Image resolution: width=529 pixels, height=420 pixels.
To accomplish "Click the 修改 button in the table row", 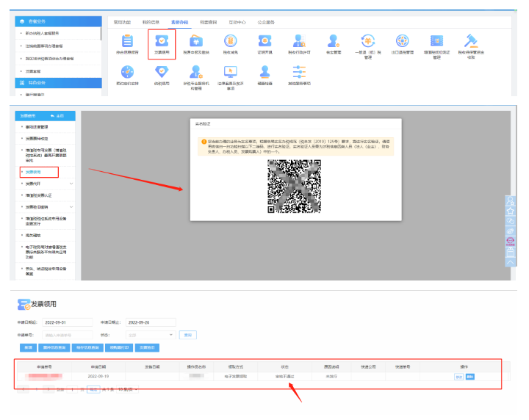I will click(458, 377).
